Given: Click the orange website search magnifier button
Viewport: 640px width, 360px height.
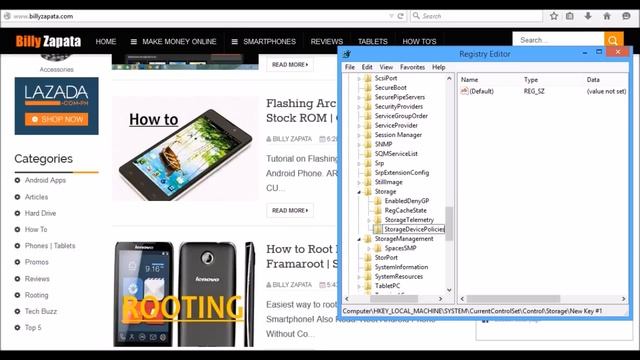Looking at the screenshot, I should click(x=613, y=40).
